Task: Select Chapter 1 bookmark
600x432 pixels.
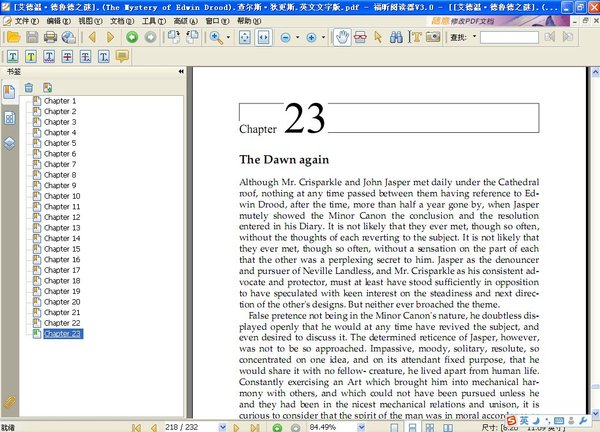Action: point(60,101)
